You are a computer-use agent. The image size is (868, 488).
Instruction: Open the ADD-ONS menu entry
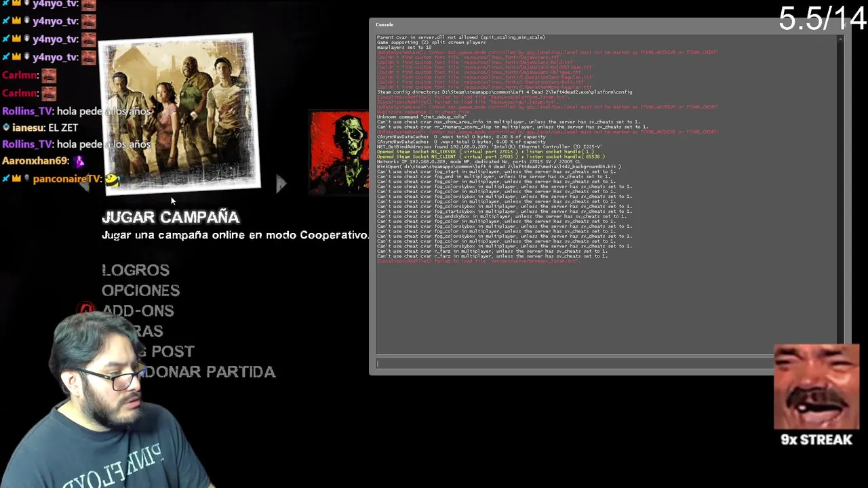click(138, 310)
